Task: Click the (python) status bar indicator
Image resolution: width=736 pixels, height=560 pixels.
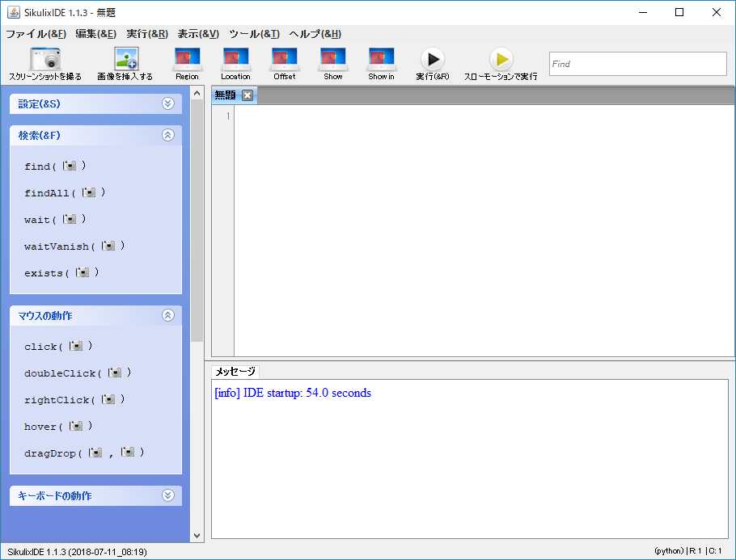Action: tap(669, 550)
